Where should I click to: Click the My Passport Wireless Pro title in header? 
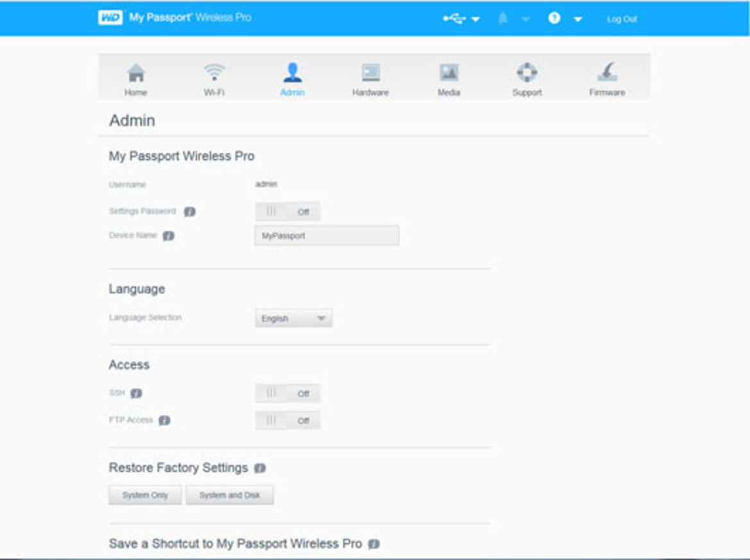(x=190, y=18)
